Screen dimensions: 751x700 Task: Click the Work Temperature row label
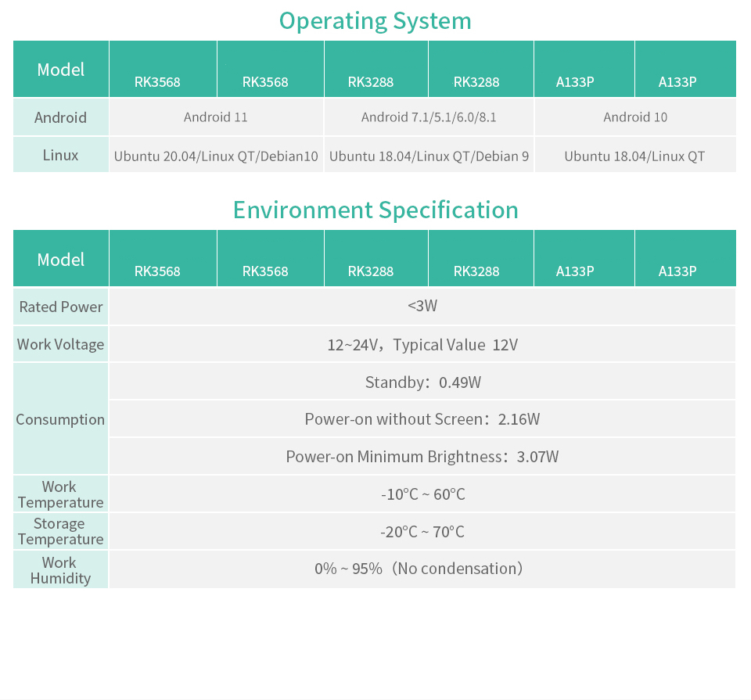click(x=60, y=494)
